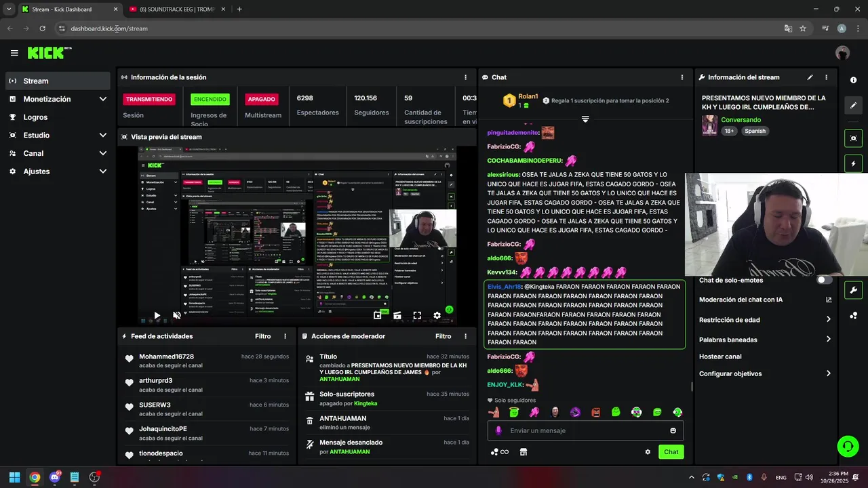This screenshot has height=488, width=868.
Task: Open emoji picker in message box
Action: pyautogui.click(x=673, y=430)
